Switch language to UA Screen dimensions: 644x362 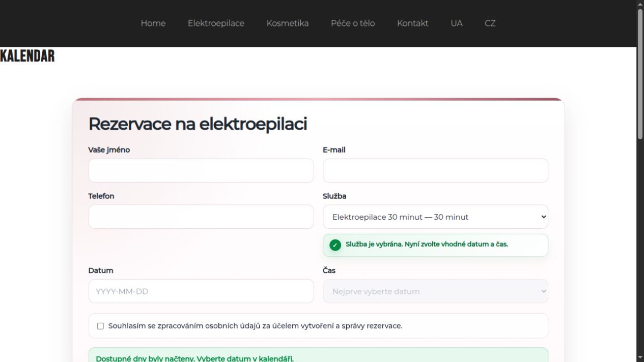pyautogui.click(x=457, y=23)
